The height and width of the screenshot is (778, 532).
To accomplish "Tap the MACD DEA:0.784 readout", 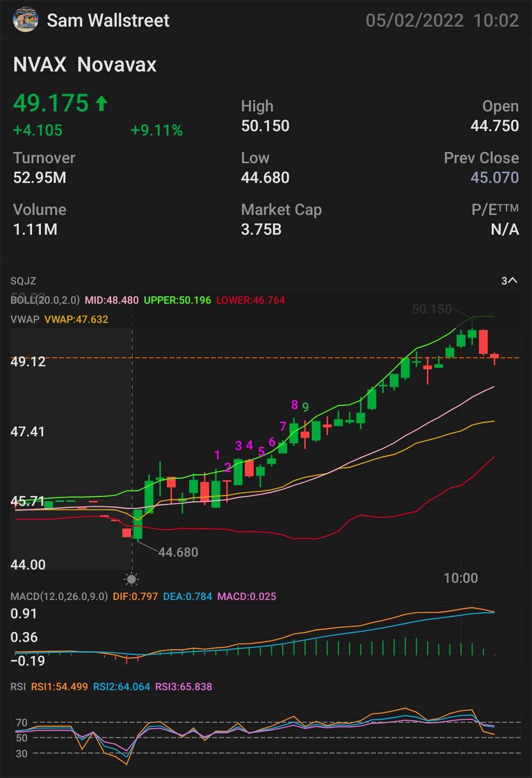I will click(188, 597).
